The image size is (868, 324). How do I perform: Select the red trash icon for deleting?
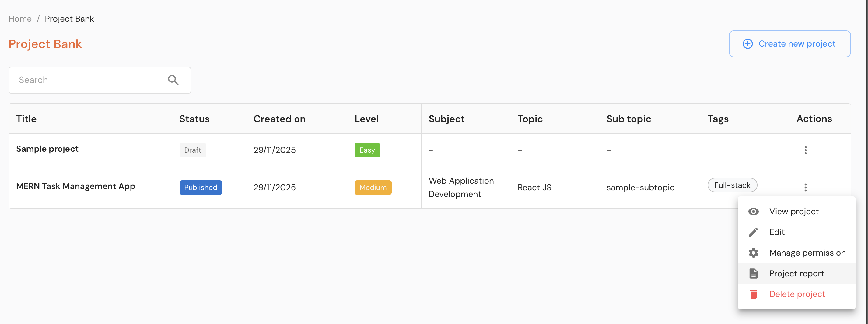click(x=754, y=294)
